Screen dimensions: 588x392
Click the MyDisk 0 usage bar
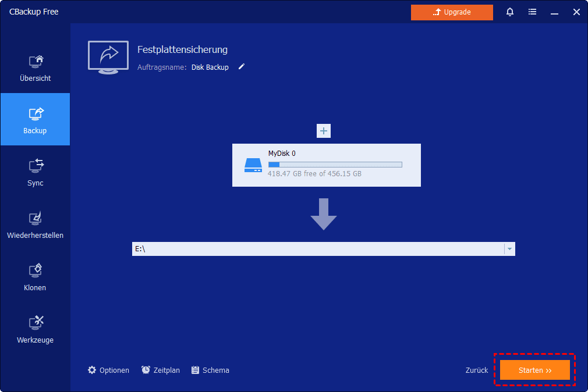click(x=335, y=165)
